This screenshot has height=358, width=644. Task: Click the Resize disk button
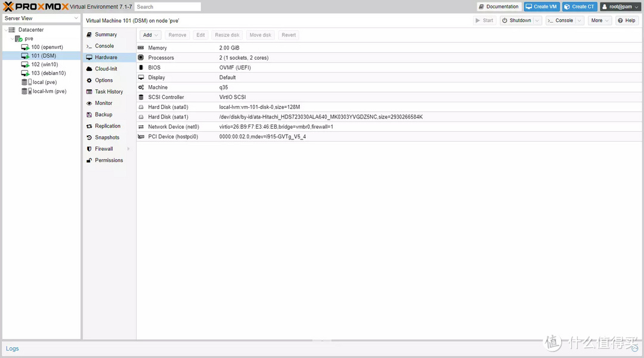(227, 35)
